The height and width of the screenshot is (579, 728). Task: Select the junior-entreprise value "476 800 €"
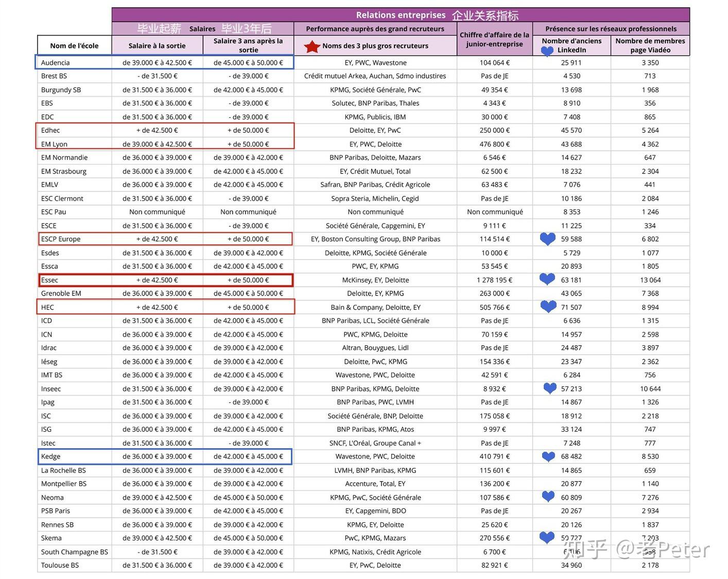pos(494,144)
